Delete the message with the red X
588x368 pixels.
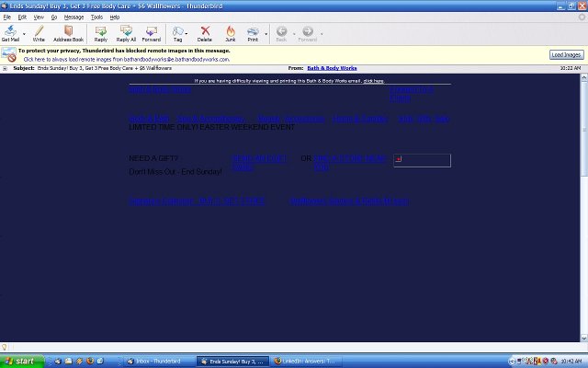(x=205, y=33)
